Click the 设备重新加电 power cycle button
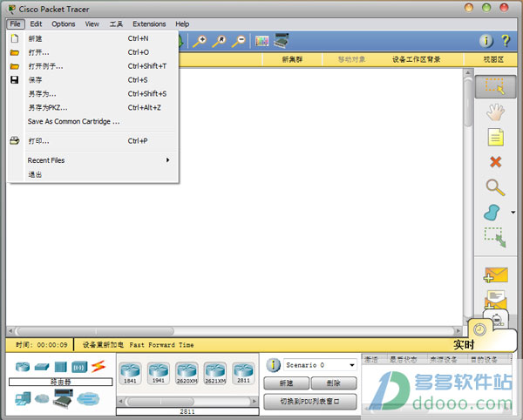 103,345
